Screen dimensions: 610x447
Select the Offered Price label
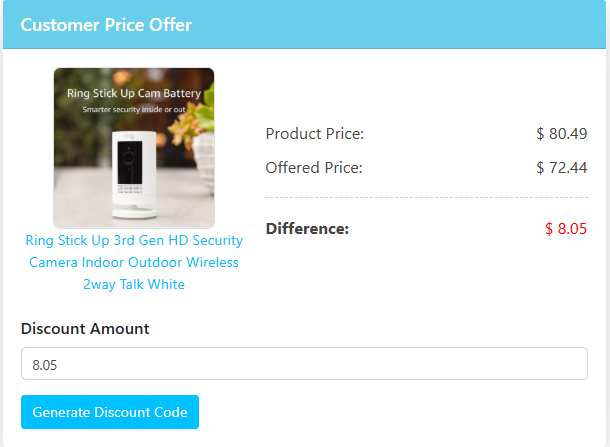(314, 168)
